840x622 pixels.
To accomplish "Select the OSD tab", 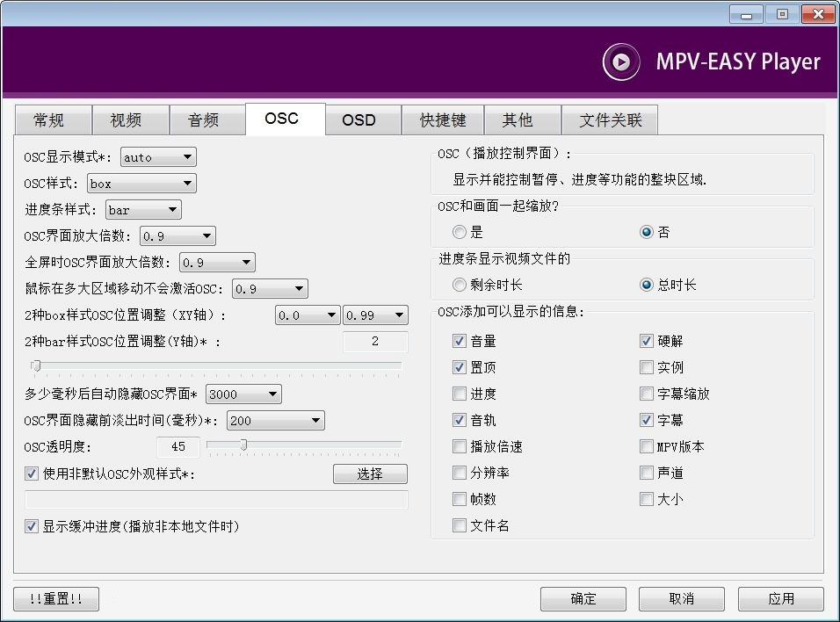I will 363,120.
